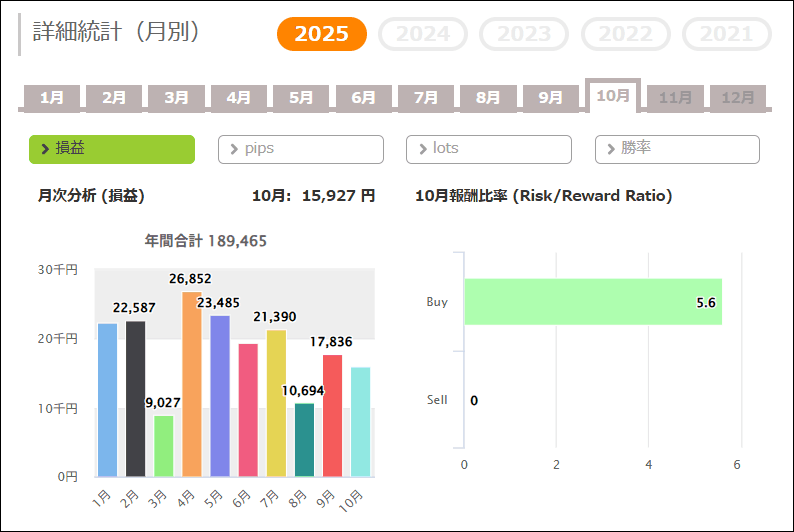
Task: Click the yellow July bar
Action: click(x=276, y=403)
